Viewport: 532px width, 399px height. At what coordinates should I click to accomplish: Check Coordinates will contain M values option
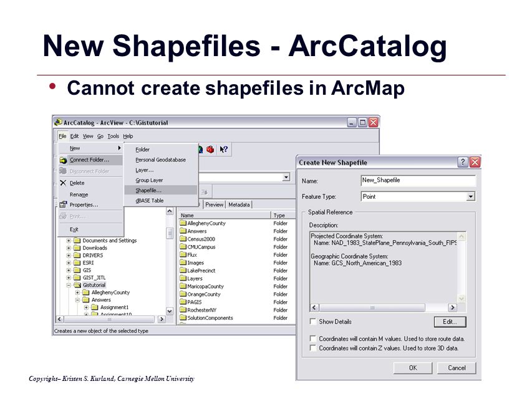[313, 339]
